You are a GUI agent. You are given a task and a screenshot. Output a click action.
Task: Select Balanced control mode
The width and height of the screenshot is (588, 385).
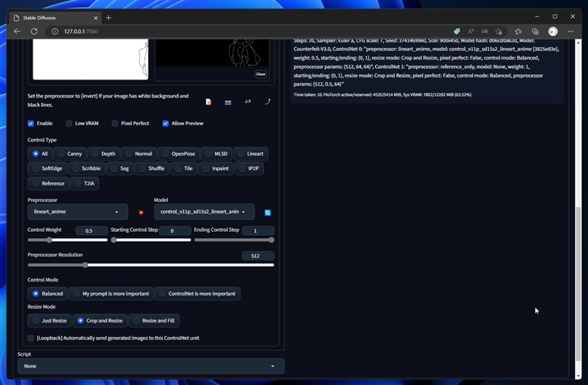pyautogui.click(x=48, y=294)
